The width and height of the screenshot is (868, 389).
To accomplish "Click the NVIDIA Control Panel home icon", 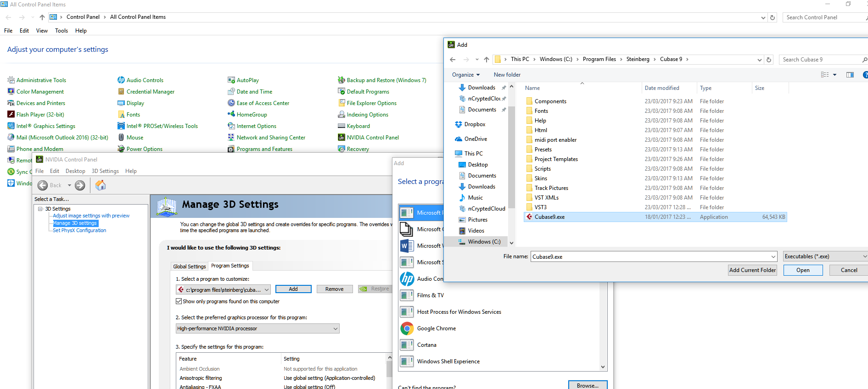I will tap(101, 185).
